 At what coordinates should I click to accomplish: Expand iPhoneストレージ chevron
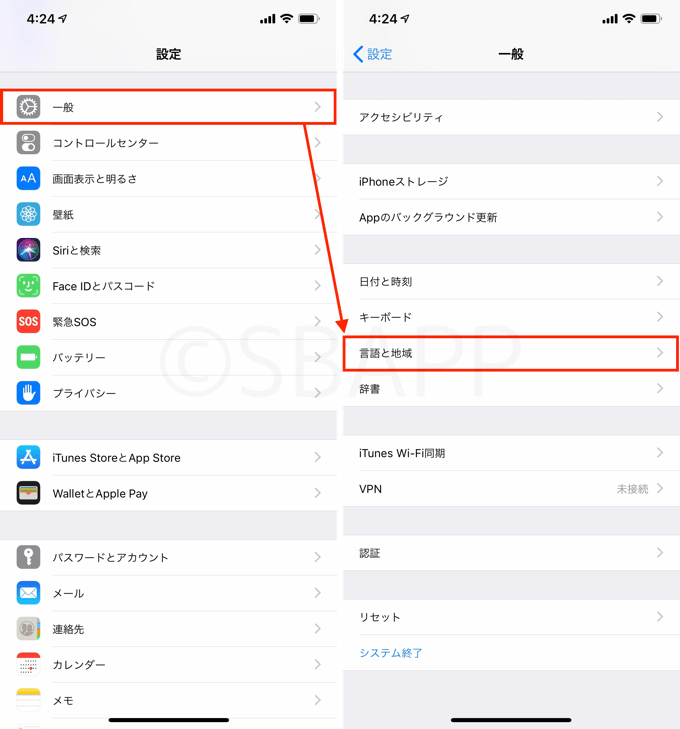[660, 181]
